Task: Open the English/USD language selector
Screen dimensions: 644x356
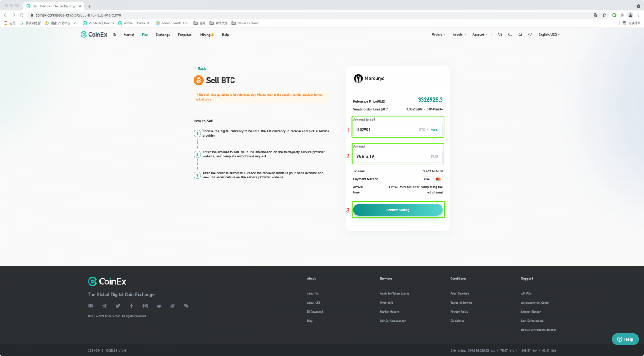Action: click(x=549, y=35)
